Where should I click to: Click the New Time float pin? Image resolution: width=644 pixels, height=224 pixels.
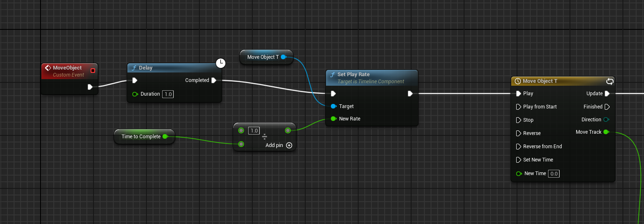[519, 173]
